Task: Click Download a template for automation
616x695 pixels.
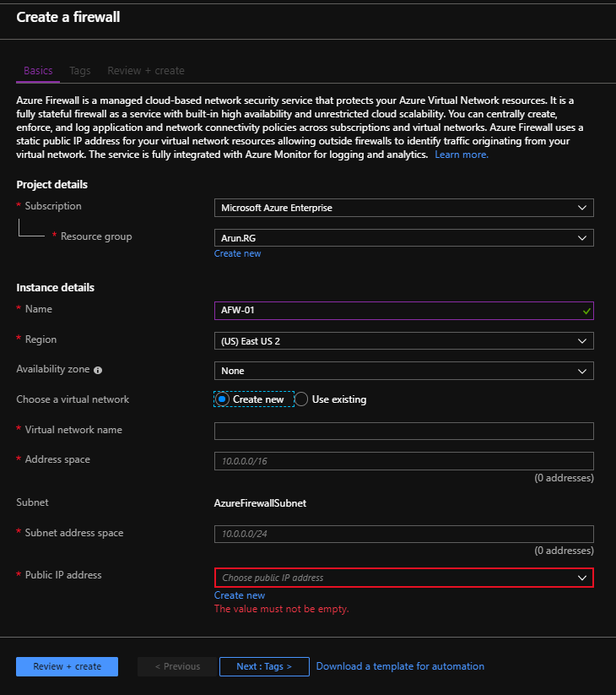Action: (x=400, y=666)
